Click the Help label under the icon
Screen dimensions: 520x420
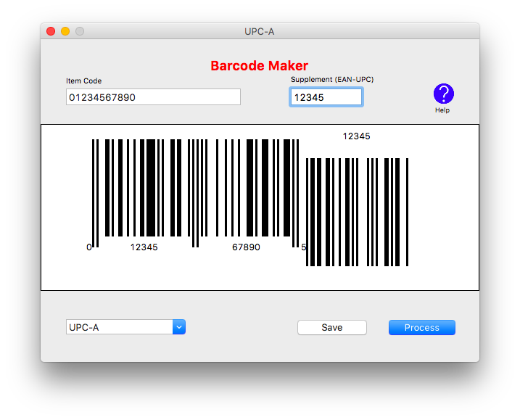442,110
